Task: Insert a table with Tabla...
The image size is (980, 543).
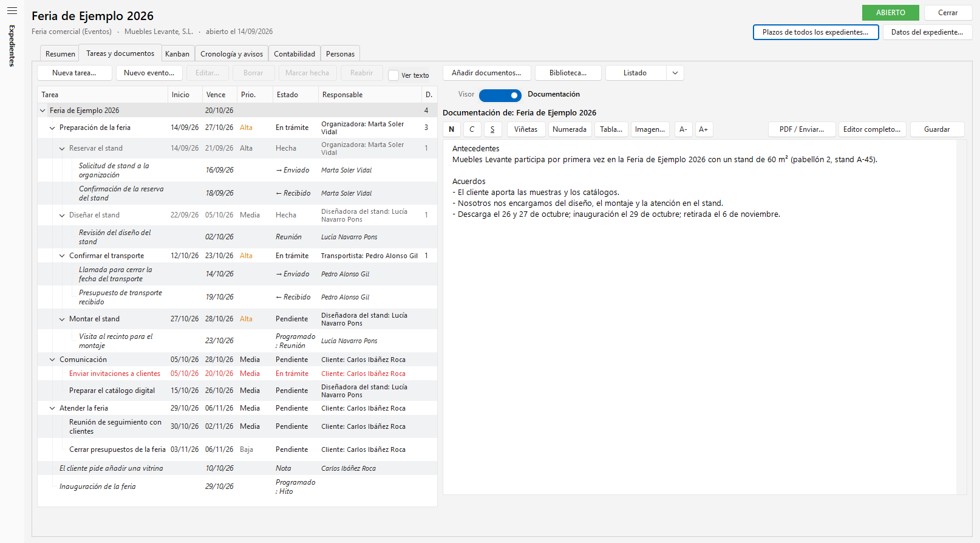Action: click(611, 129)
